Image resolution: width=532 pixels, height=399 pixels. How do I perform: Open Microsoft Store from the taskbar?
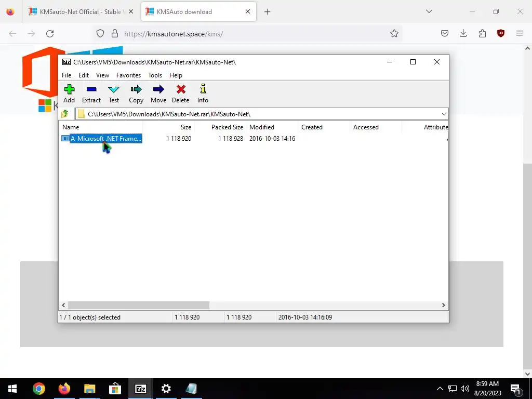coord(115,389)
